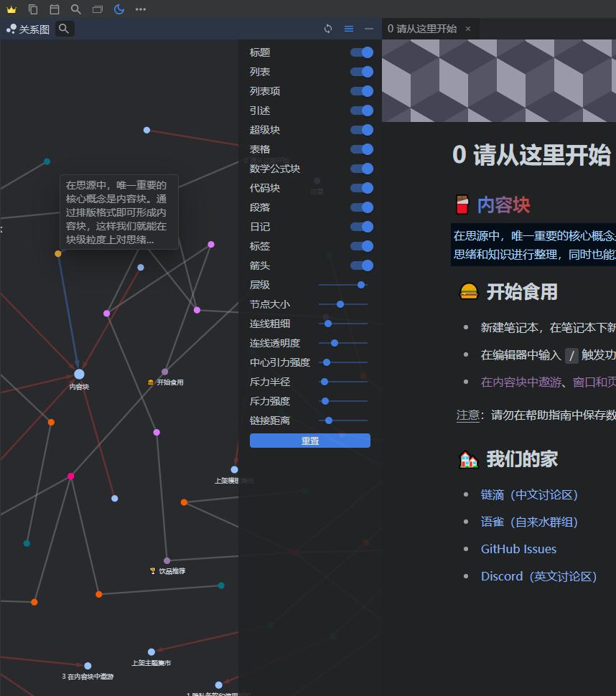Click the search icon next to 关系图
Image resolution: width=616 pixels, height=696 pixels.
[64, 29]
